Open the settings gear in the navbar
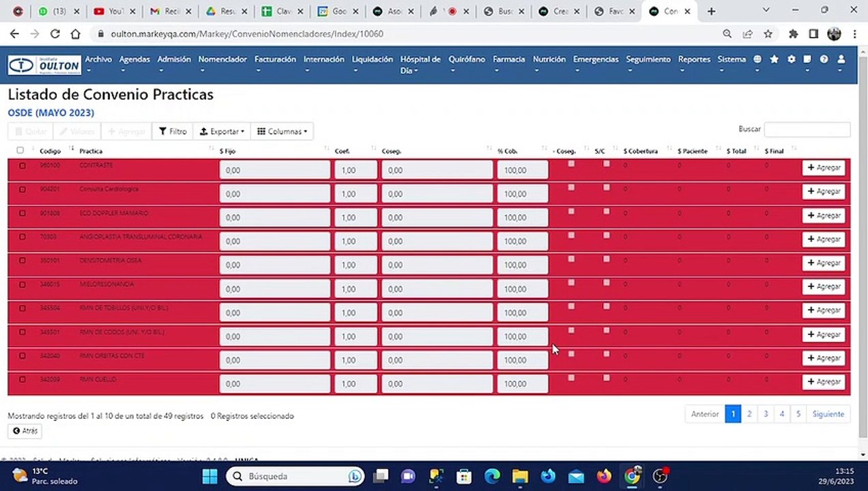This screenshot has height=491, width=868. tap(791, 59)
